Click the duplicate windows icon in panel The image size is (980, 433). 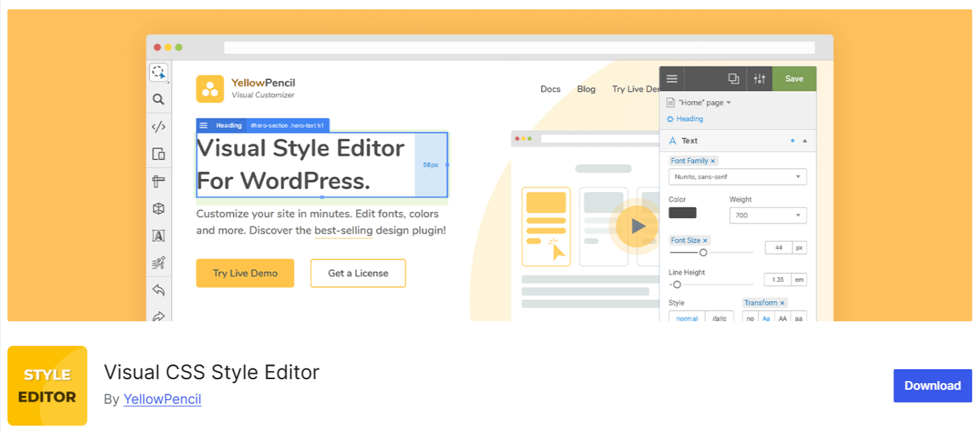734,78
